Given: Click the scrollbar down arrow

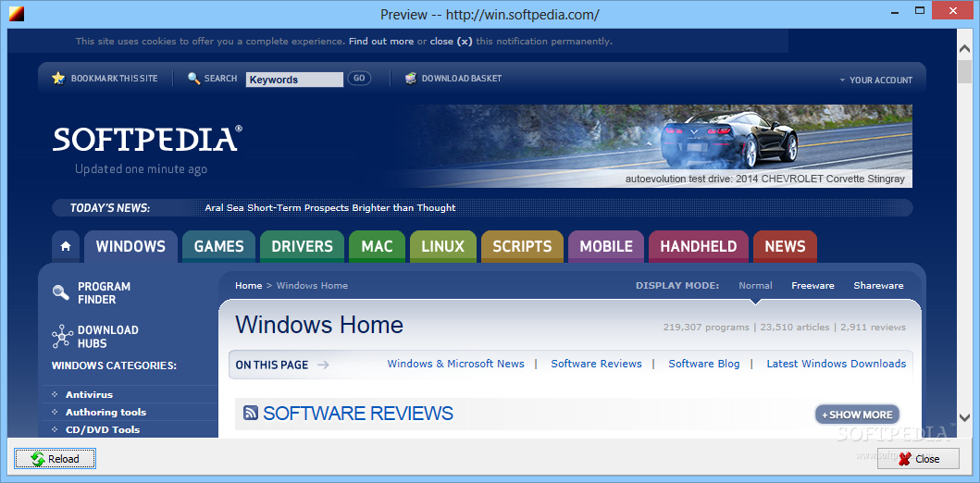Looking at the screenshot, I should [965, 416].
